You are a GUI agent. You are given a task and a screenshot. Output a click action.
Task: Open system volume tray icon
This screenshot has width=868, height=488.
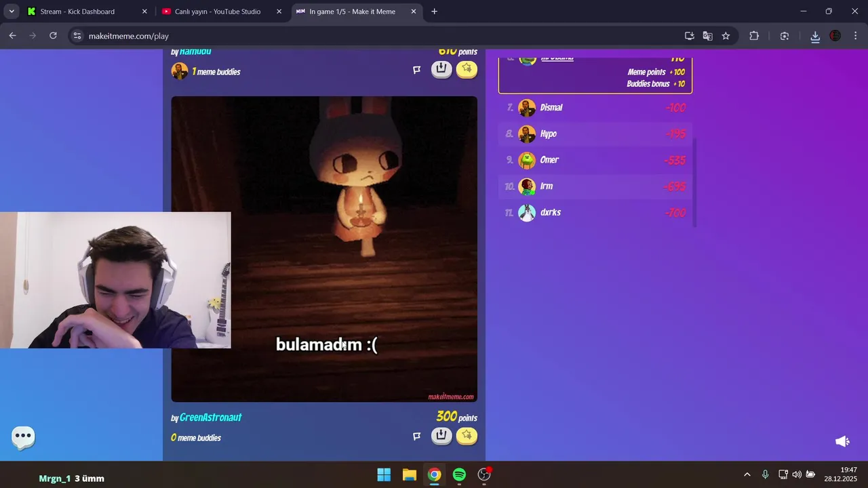[797, 474]
